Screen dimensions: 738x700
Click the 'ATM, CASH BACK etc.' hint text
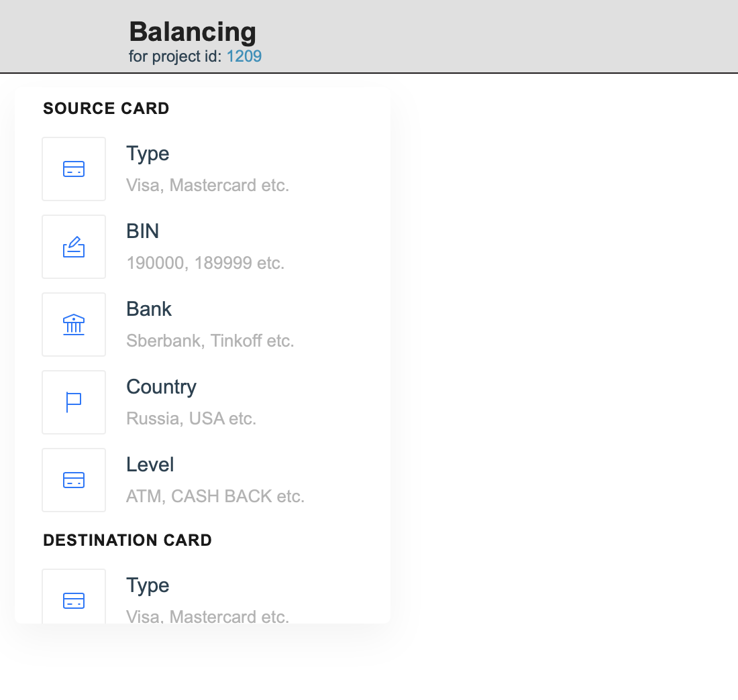(x=215, y=496)
